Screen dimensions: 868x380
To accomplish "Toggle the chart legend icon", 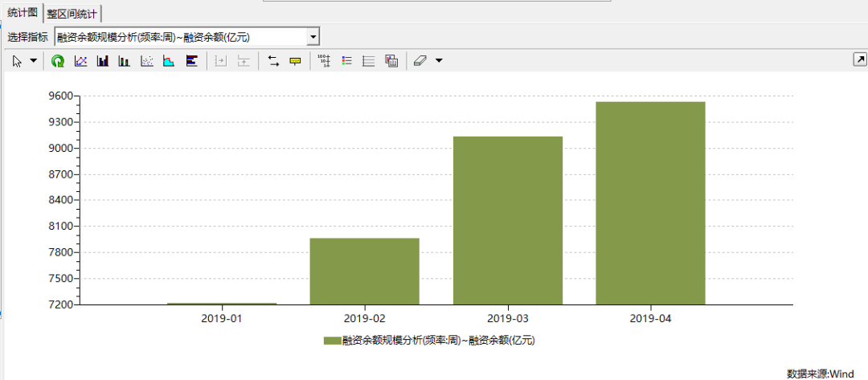I will click(x=347, y=61).
